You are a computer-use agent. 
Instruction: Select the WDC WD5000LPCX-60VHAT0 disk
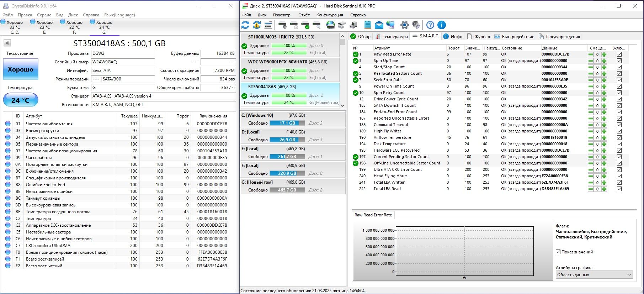tap(290, 70)
